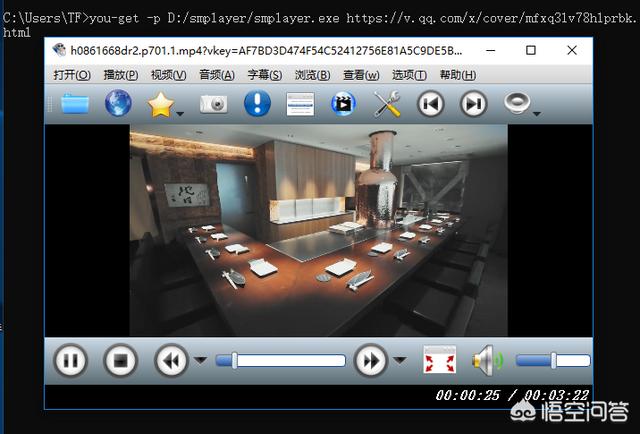Click the favorites star icon

click(161, 105)
